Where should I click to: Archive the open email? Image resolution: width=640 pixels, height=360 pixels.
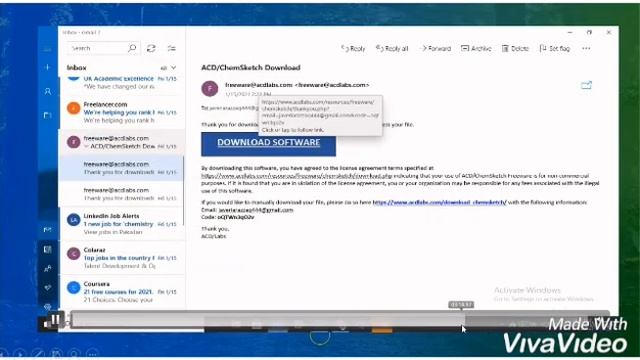click(x=476, y=49)
